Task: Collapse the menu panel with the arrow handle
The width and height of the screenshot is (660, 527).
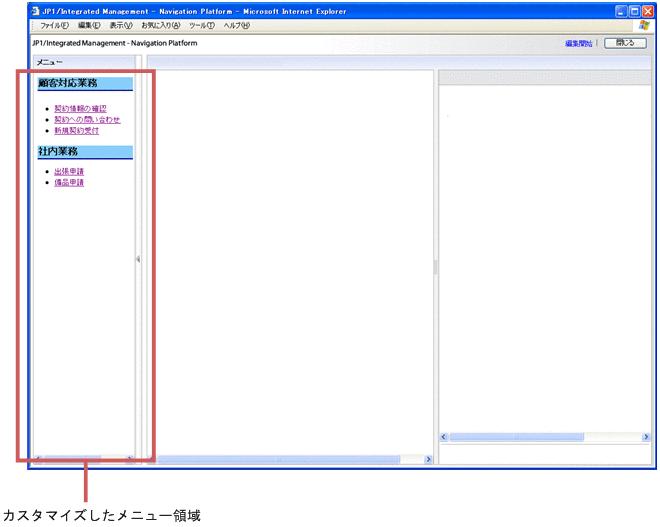Action: click(138, 259)
